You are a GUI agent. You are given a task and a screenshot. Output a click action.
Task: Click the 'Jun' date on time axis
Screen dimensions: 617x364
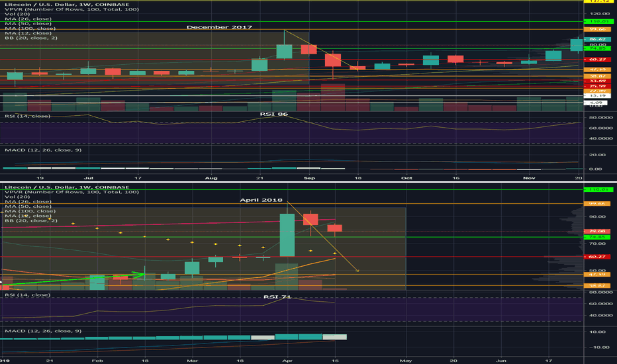[501, 361]
